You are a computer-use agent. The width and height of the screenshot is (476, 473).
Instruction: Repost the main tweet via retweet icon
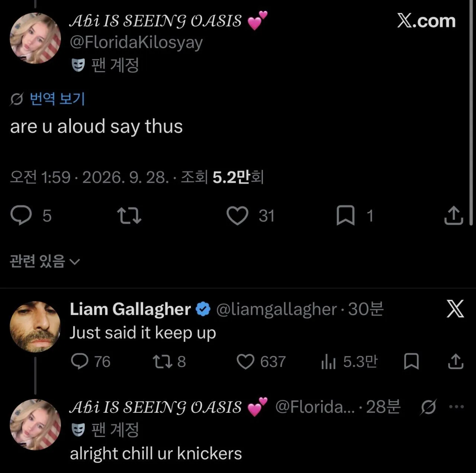[x=129, y=215]
